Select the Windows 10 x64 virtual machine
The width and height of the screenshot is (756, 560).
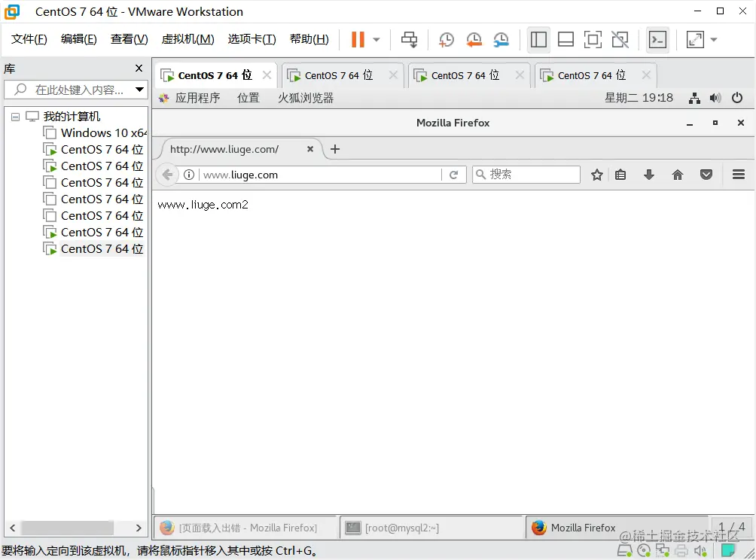tap(102, 133)
